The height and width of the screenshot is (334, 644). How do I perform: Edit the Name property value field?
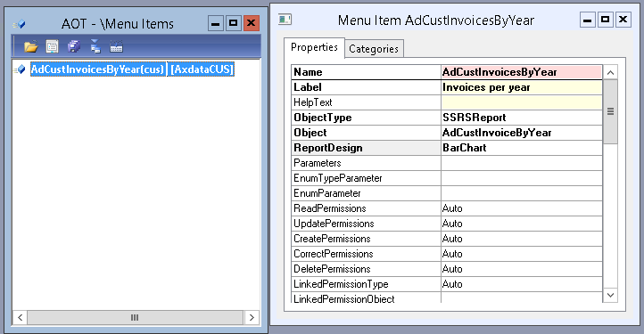click(522, 72)
